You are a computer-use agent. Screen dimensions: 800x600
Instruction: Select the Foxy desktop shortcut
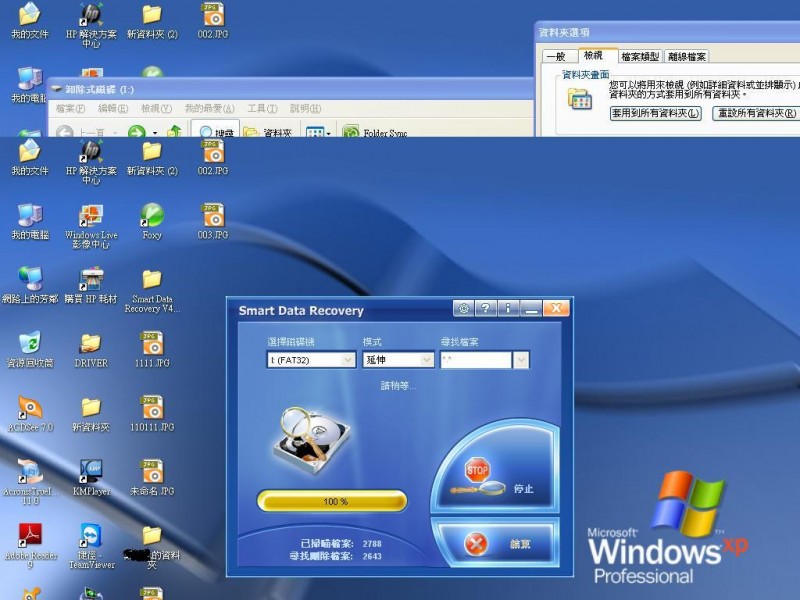(152, 222)
